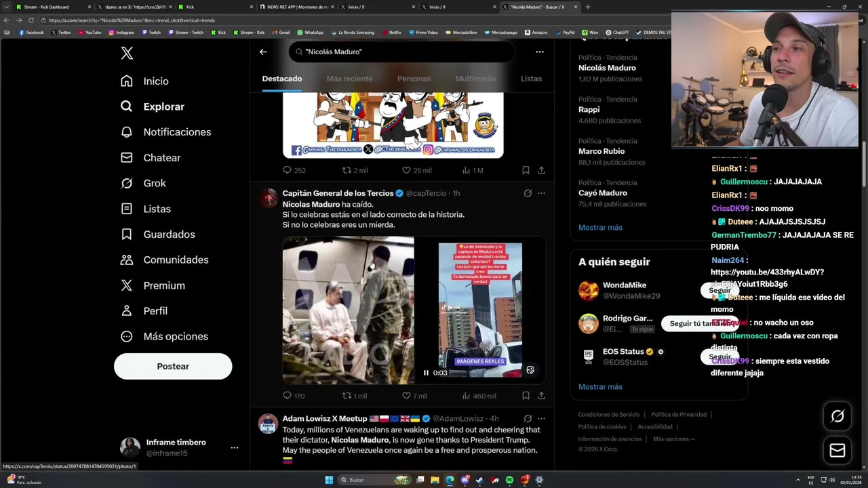Follow EOS Status with the Seguir button
Screen dimensions: 868x488
pos(719,357)
